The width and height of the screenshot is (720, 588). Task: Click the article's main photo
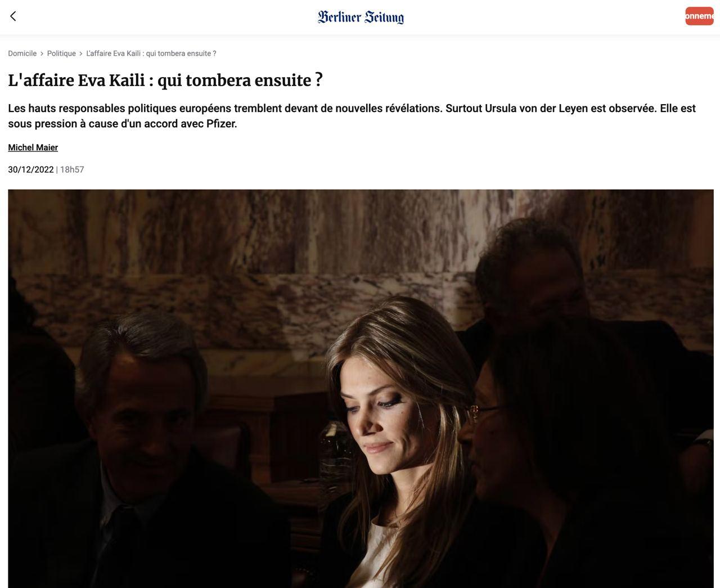point(361,389)
